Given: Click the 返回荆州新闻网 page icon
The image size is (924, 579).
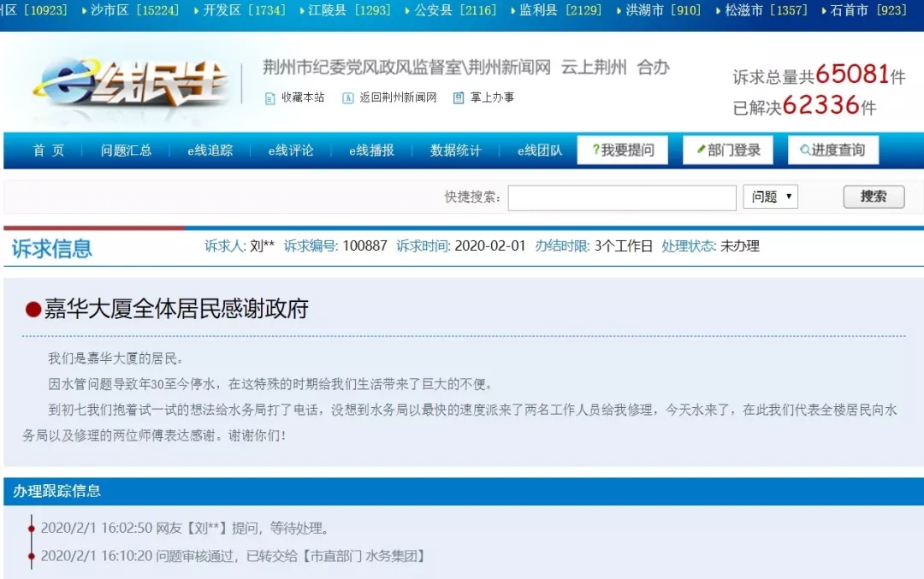Looking at the screenshot, I should (x=348, y=98).
